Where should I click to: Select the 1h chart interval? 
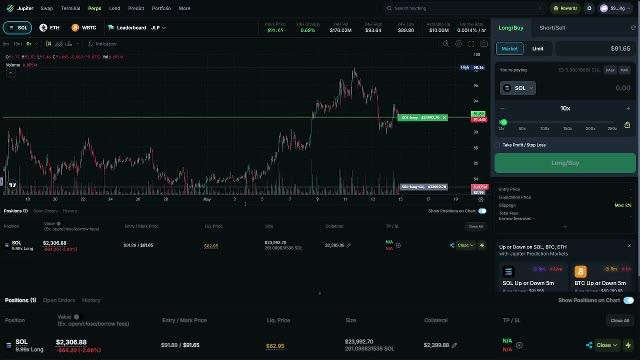pyautogui.click(x=29, y=44)
